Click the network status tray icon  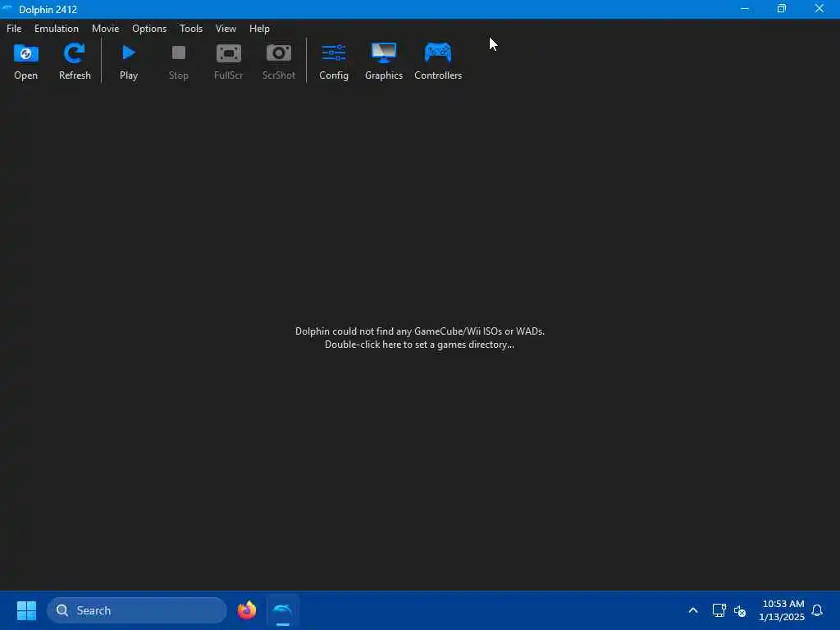tap(719, 610)
